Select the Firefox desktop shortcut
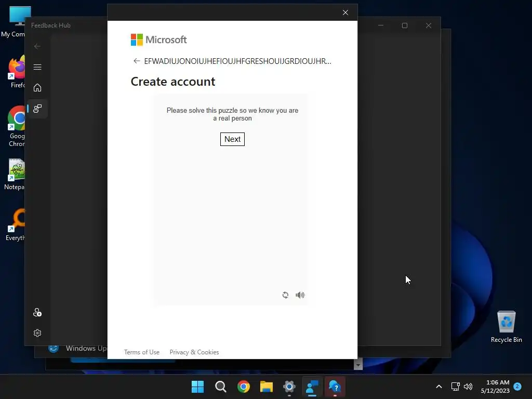Screen dimensions: 532x399 (17, 72)
